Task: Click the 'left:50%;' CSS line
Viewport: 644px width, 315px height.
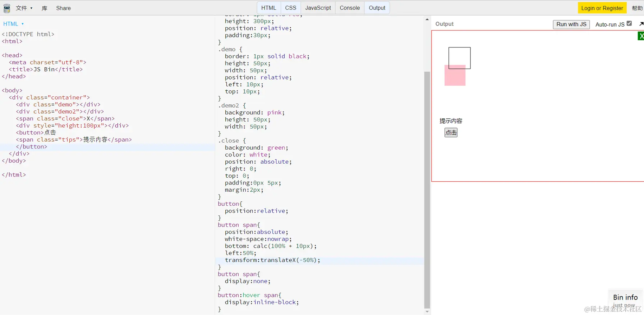Action: [x=240, y=253]
